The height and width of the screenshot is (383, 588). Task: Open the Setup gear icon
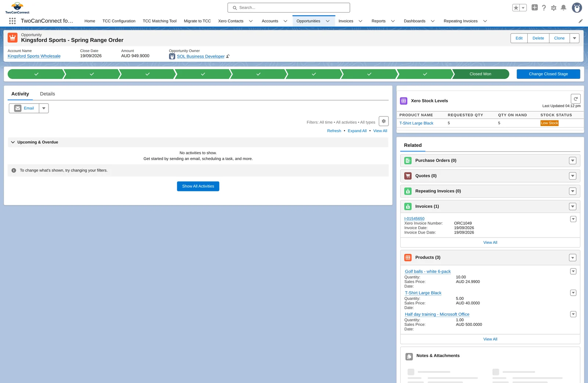point(554,8)
